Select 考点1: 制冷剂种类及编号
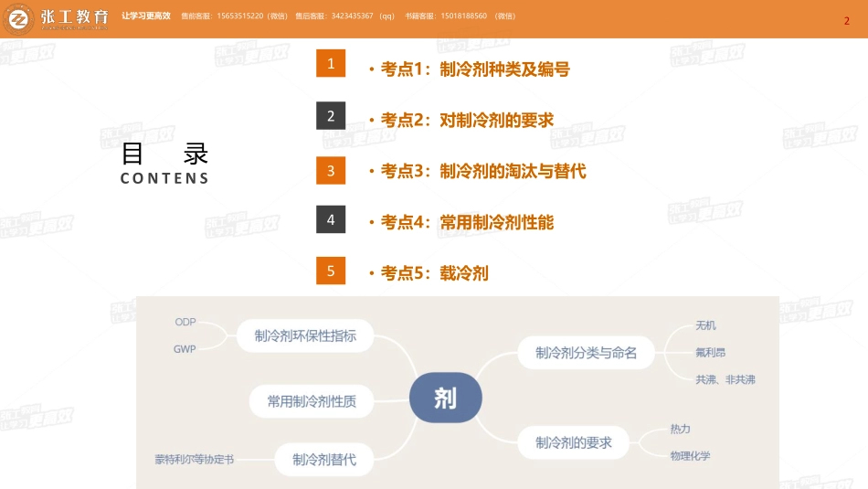The height and width of the screenshot is (489, 868). [x=475, y=69]
